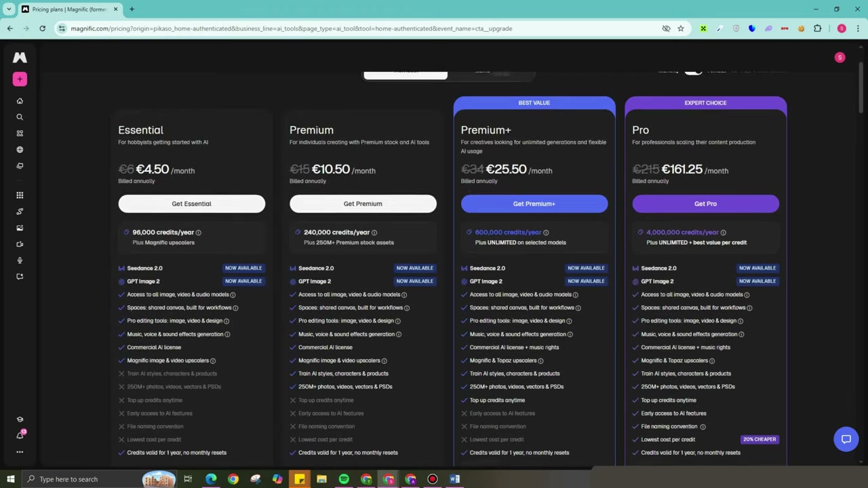Click the Magnific logo in sidebar
Viewport: 868px width, 488px height.
click(20, 58)
